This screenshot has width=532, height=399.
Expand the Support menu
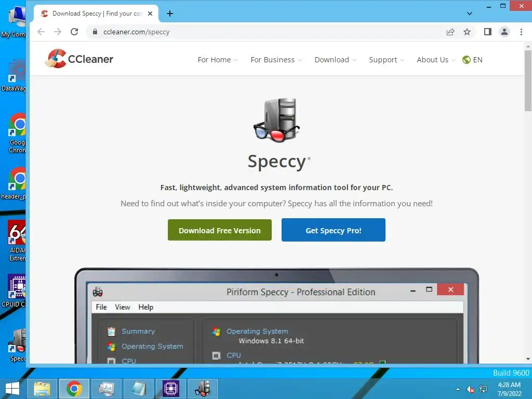pos(387,60)
